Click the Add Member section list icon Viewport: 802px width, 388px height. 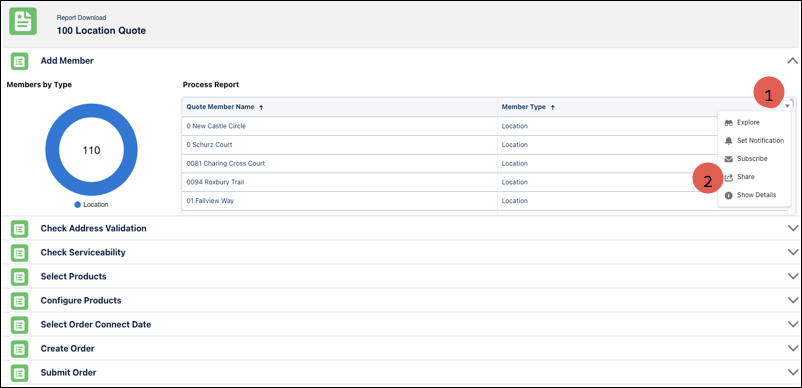click(x=19, y=61)
